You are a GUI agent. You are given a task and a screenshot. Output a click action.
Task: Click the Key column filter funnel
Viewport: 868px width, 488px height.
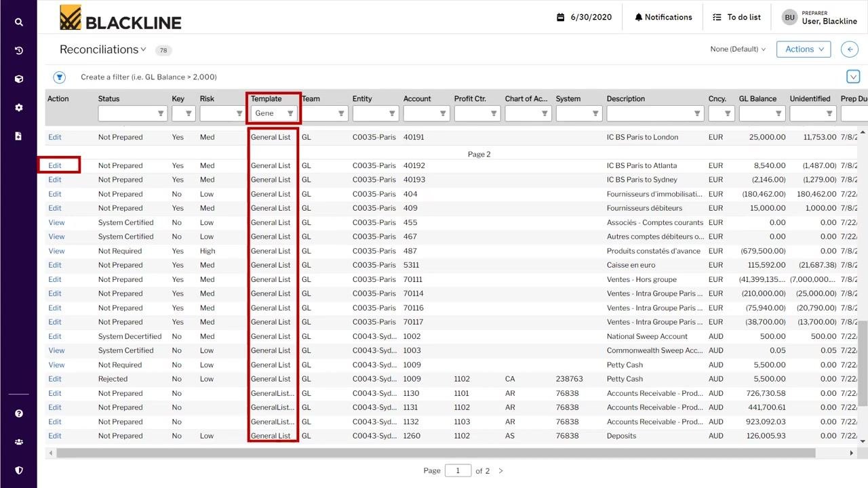coord(189,113)
